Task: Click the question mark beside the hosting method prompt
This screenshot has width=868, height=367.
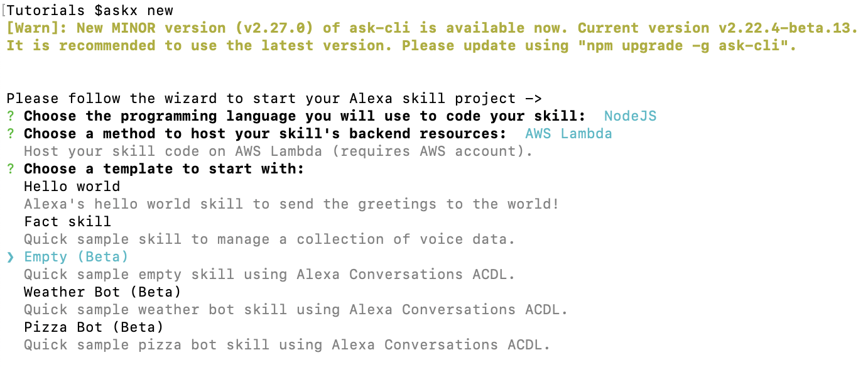Action: click(11, 134)
